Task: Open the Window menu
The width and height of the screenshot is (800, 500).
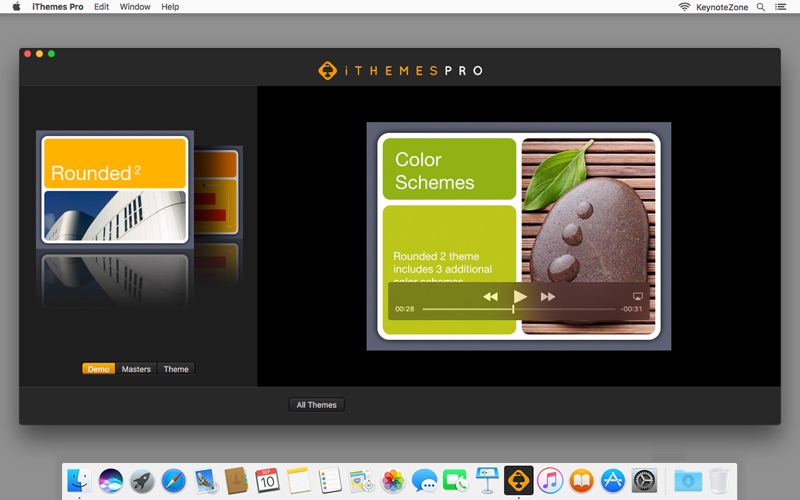Action: (x=135, y=7)
